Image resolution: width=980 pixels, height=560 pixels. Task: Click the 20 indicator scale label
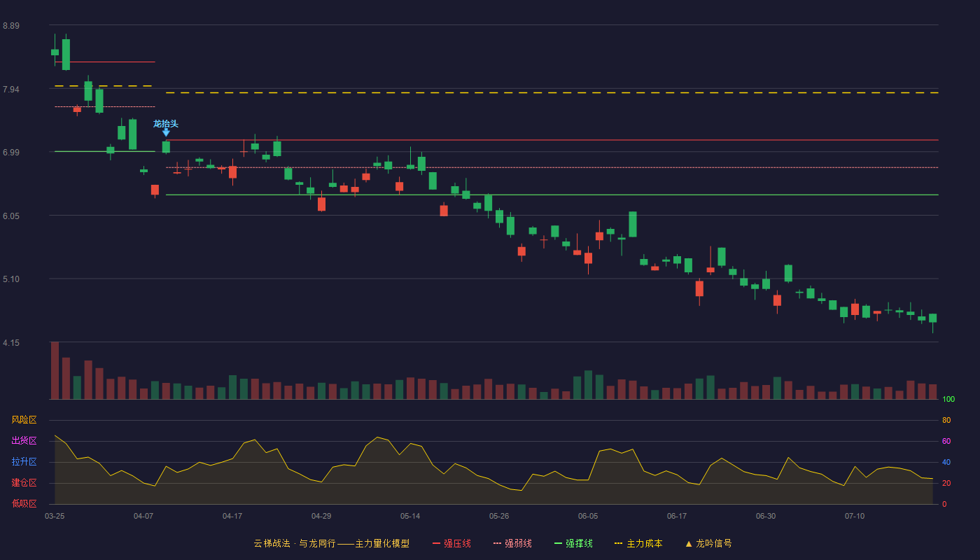(x=946, y=483)
